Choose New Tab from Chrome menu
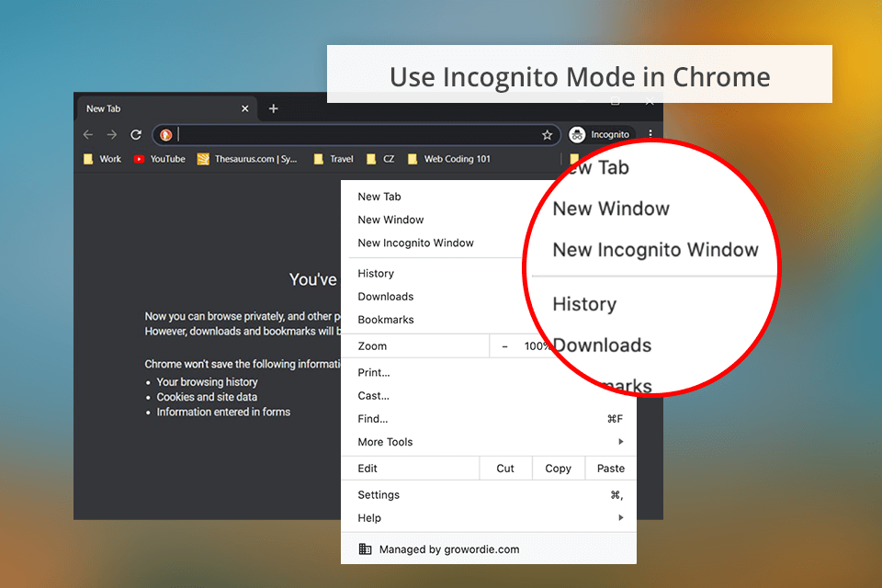 click(379, 197)
